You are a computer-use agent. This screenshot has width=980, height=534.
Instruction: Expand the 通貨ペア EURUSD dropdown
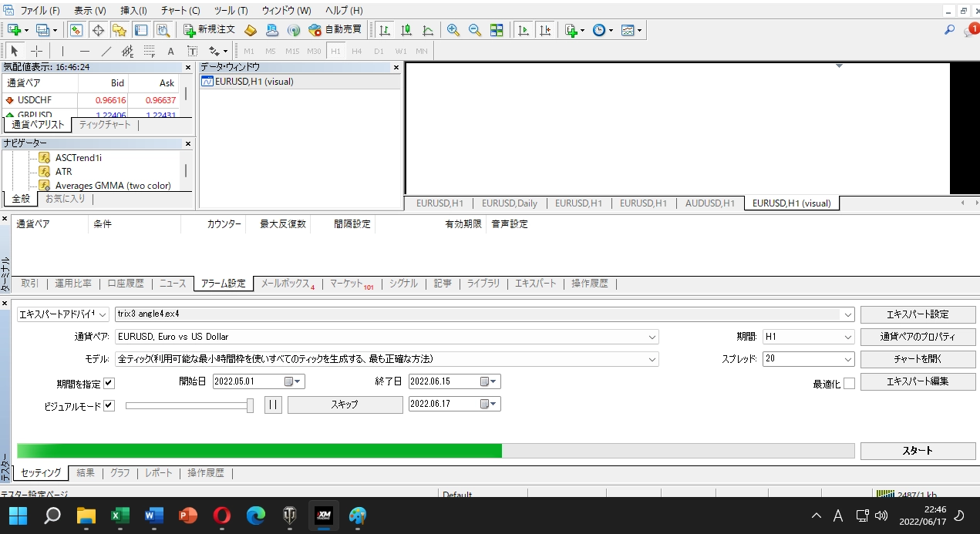652,337
